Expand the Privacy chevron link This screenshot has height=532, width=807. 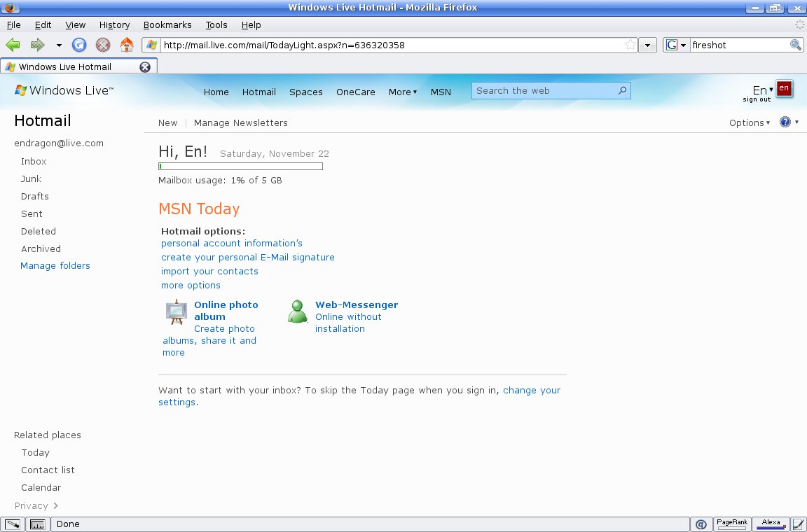36,506
